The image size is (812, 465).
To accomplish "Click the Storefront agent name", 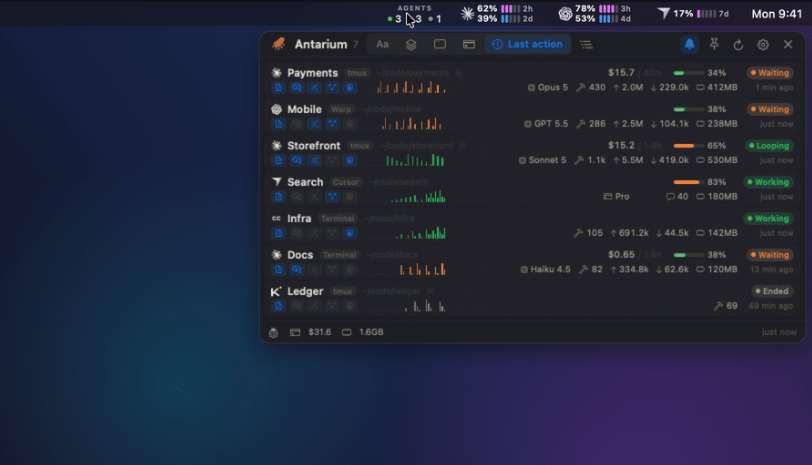I will 314,146.
